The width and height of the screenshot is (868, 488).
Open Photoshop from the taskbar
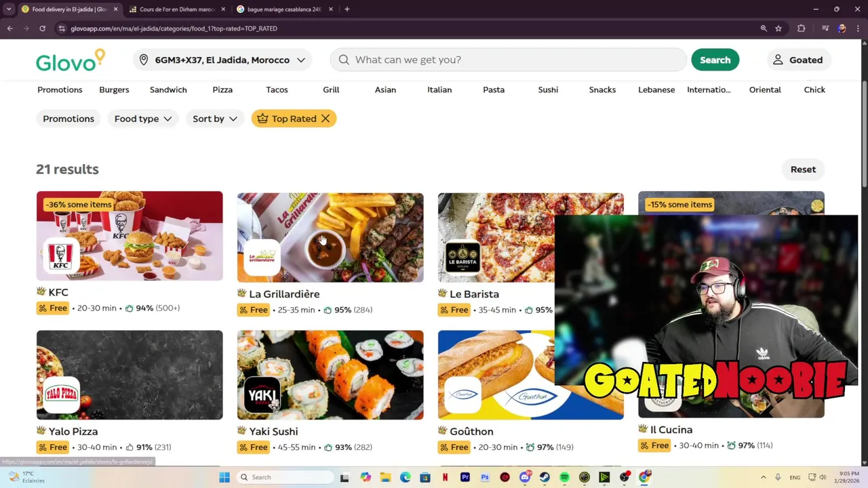(485, 477)
